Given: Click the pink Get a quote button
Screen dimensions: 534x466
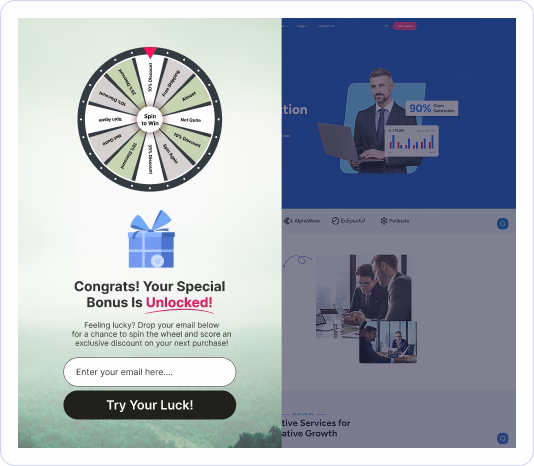Looking at the screenshot, I should [x=405, y=26].
